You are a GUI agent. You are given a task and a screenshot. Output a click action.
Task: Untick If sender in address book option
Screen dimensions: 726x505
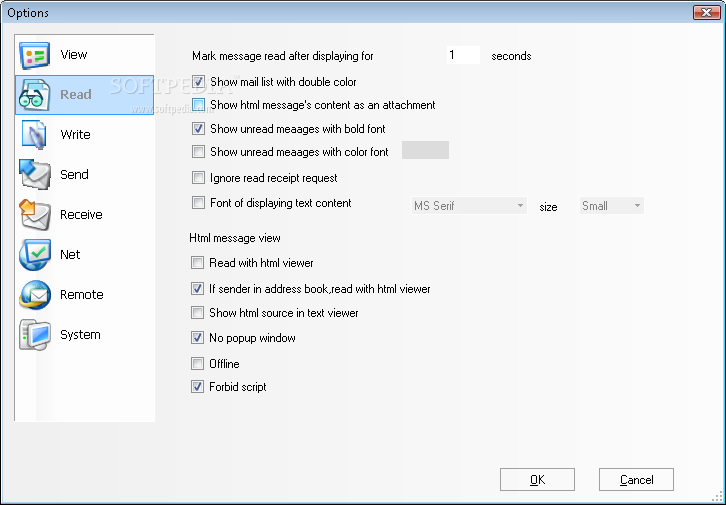tap(197, 289)
